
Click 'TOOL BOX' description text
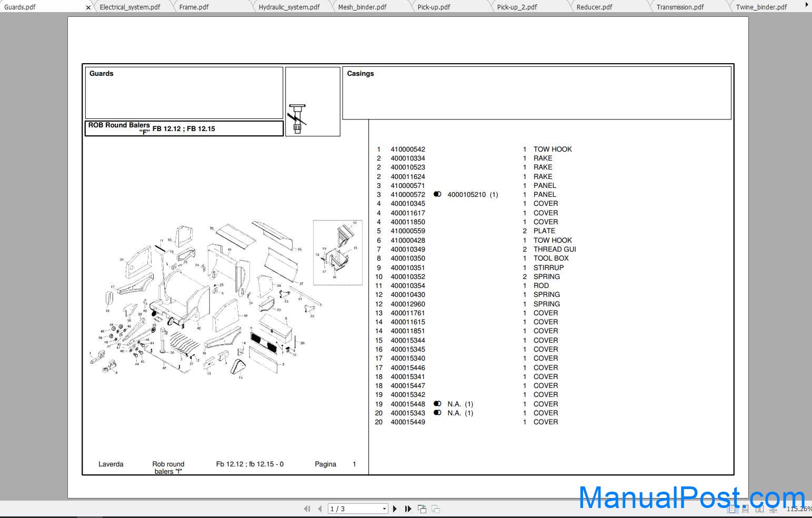click(551, 258)
